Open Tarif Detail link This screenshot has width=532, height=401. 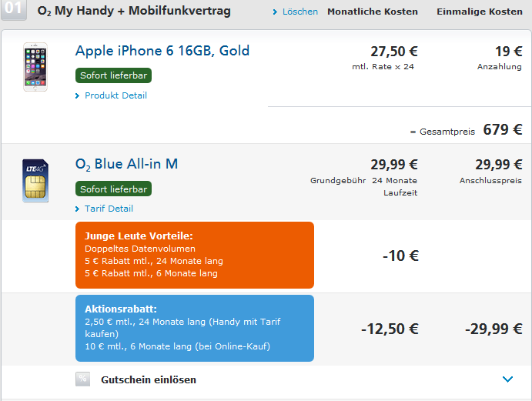coord(109,209)
